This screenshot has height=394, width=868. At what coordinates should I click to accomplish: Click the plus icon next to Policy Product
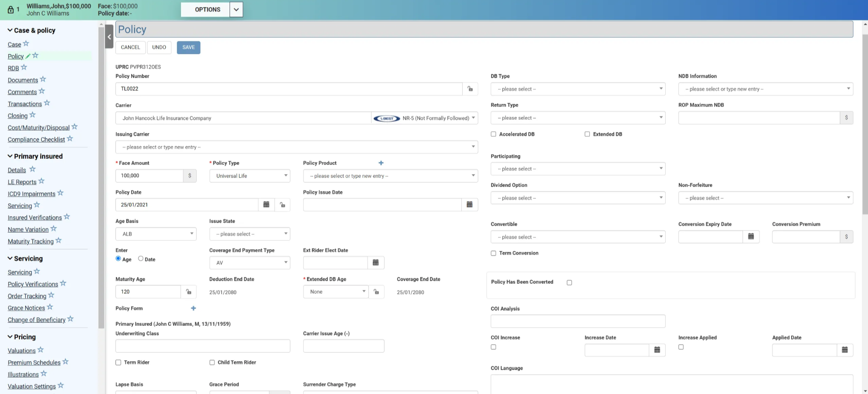(381, 163)
